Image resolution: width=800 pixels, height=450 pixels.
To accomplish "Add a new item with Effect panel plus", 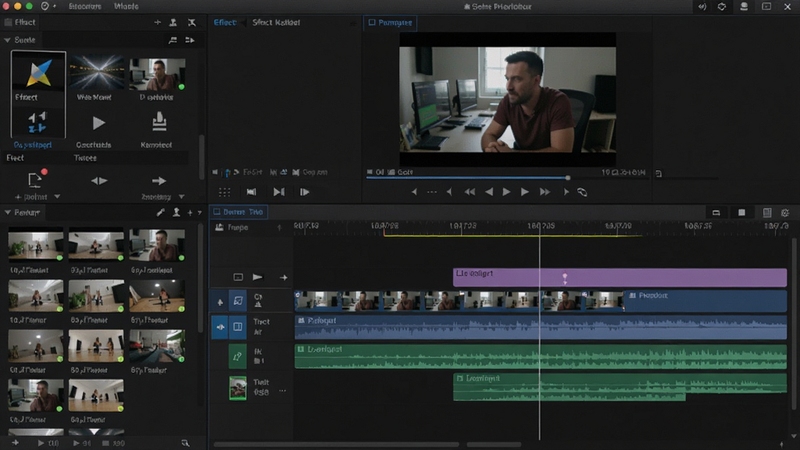I will coord(157,22).
